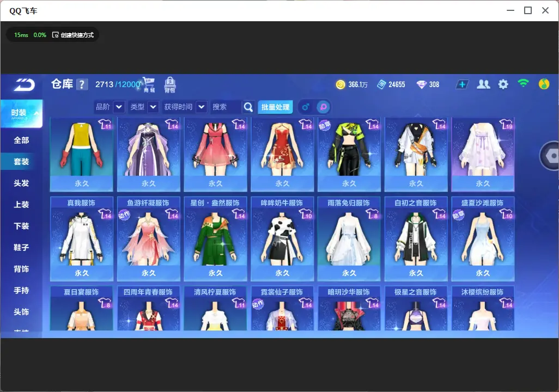The image size is (559, 392).
Task: Select the 白初之音服饰 outfit card
Action: (416, 239)
